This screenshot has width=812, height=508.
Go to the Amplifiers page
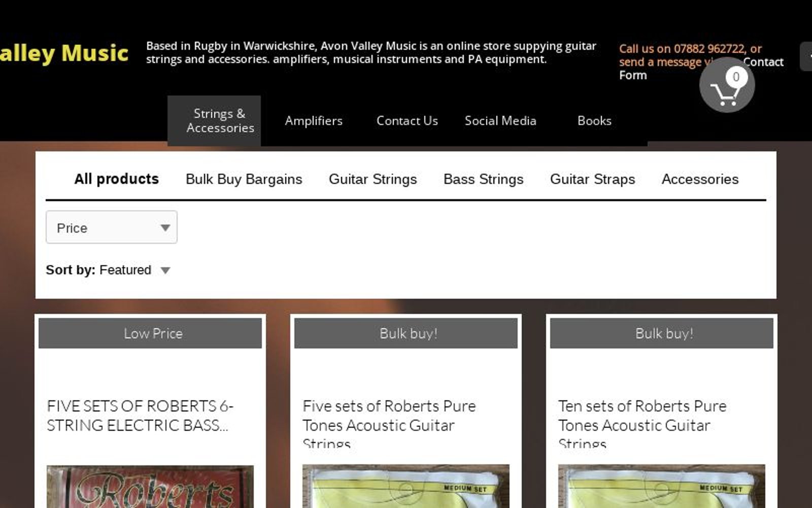pos(314,120)
